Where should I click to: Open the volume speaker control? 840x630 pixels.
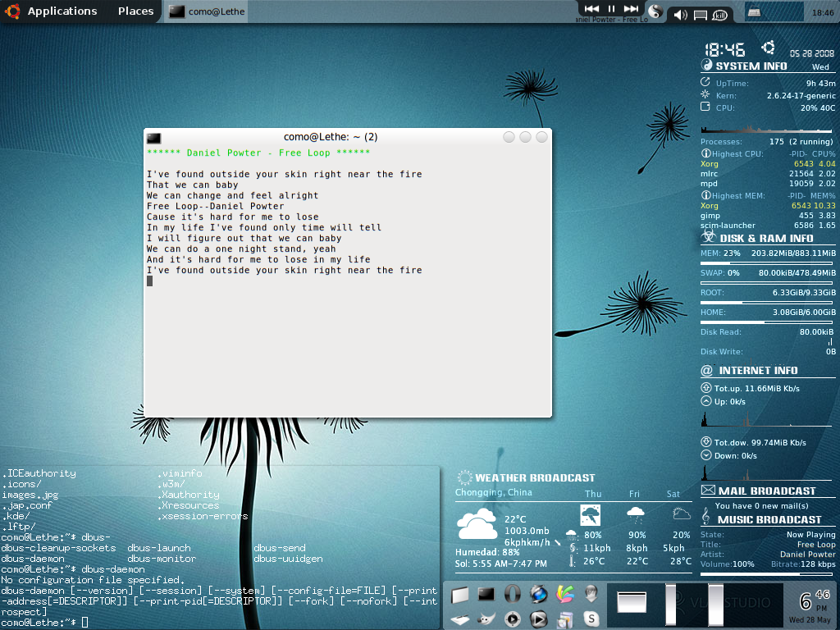pos(680,15)
